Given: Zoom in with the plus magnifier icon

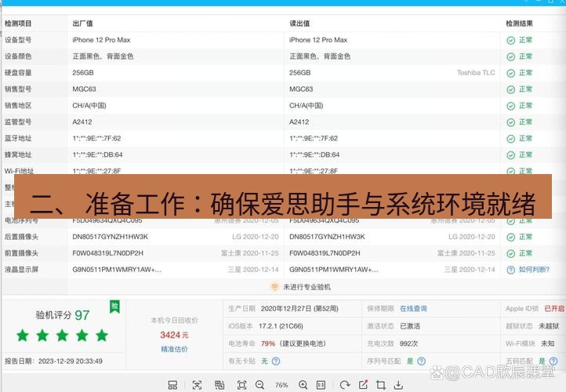Looking at the screenshot, I should 303,385.
